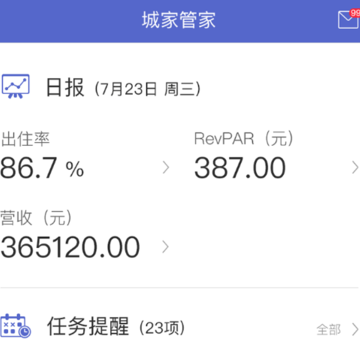Image resolution: width=360 pixels, height=360 pixels.
Task: Expand occupancy rate details chevron
Action: 166,168
